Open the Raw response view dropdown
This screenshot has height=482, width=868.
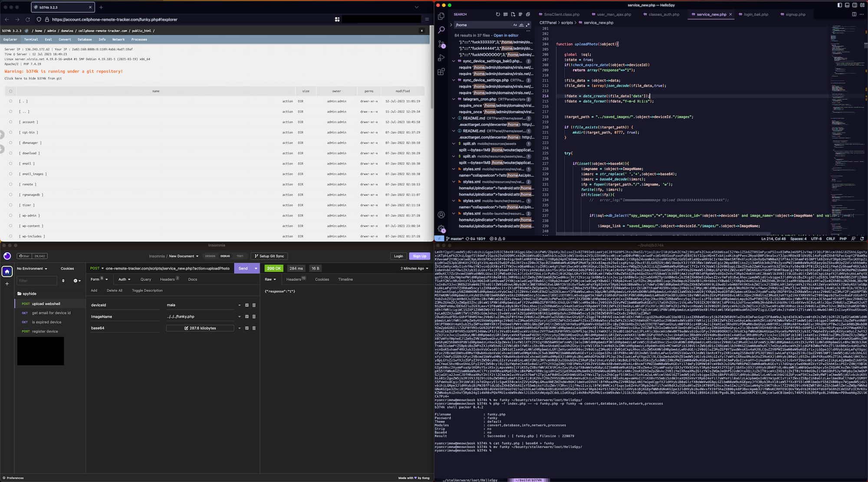[270, 279]
